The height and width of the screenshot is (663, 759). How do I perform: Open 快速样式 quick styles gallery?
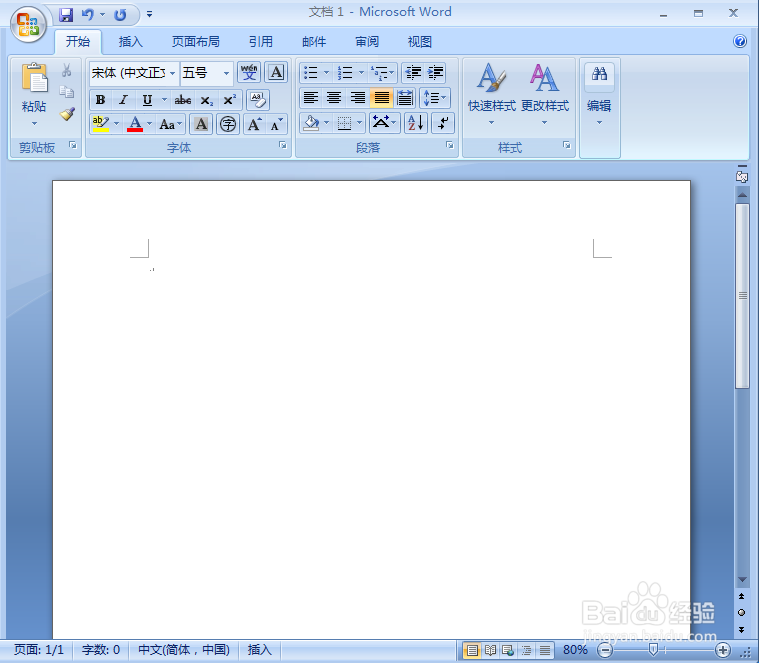(x=491, y=94)
